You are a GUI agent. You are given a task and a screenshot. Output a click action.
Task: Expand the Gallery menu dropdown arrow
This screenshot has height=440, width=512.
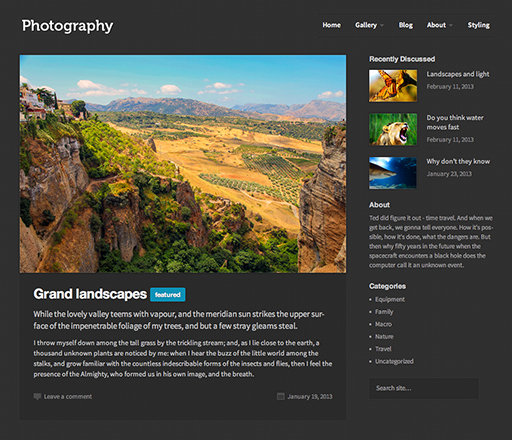pos(382,25)
